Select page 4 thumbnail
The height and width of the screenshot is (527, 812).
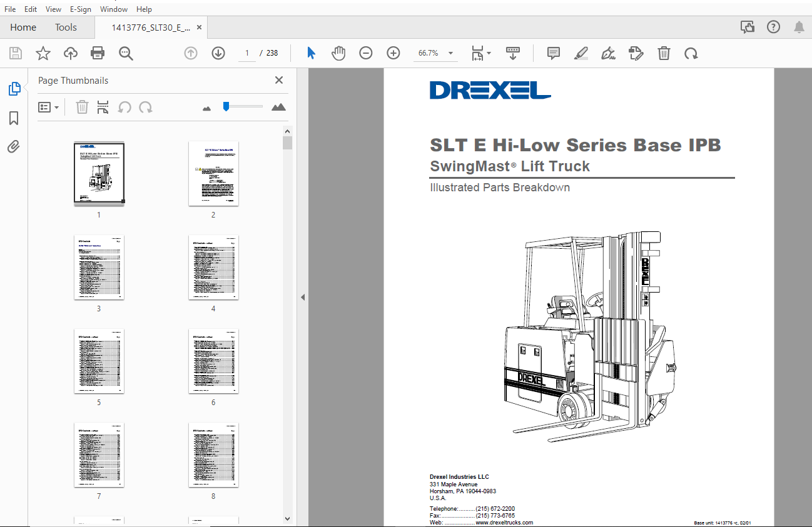[x=213, y=268]
